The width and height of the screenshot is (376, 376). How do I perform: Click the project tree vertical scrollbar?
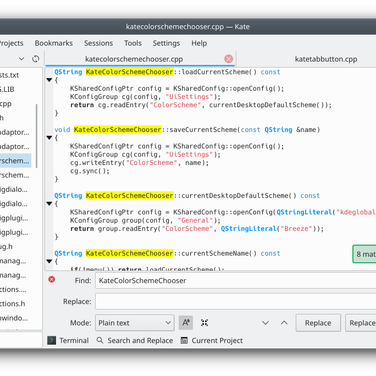tap(36, 136)
